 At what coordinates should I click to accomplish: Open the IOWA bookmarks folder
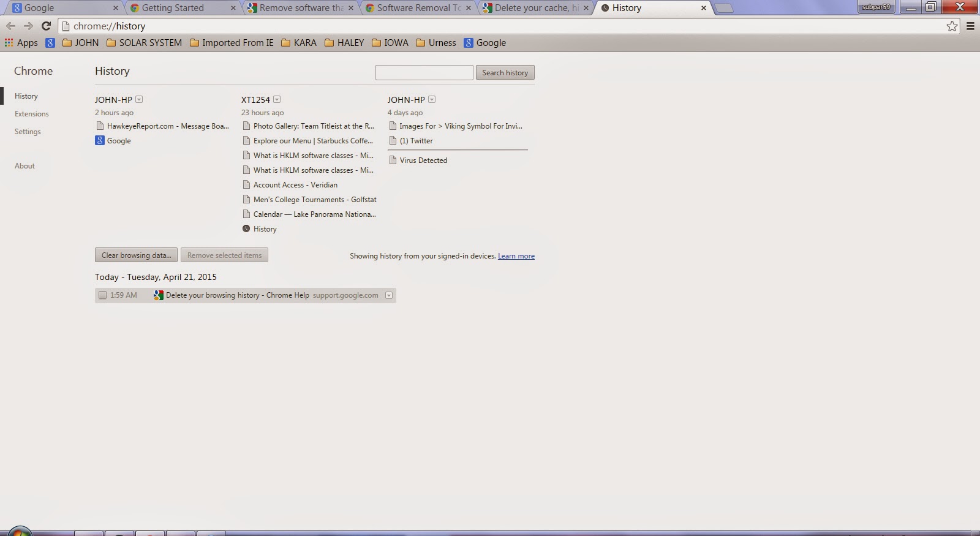pos(390,43)
